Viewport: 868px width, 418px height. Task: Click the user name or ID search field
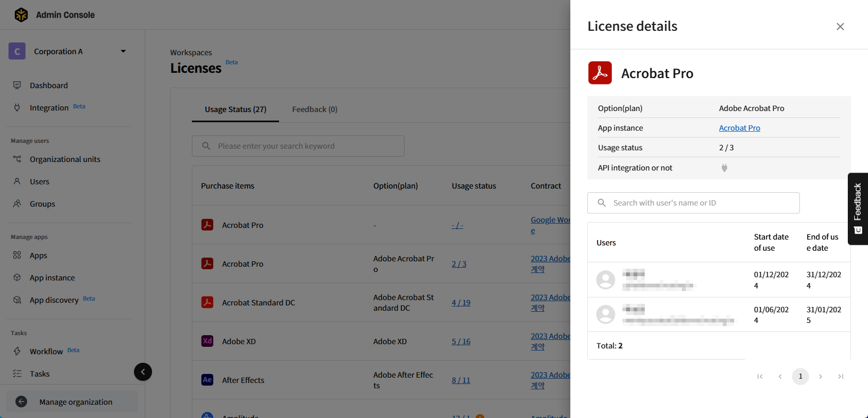[694, 203]
